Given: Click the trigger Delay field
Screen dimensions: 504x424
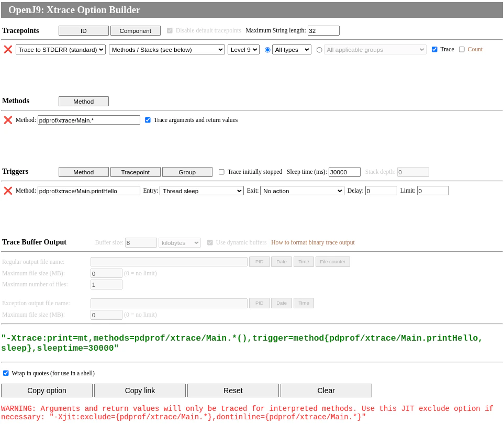Looking at the screenshot, I should click(381, 191).
